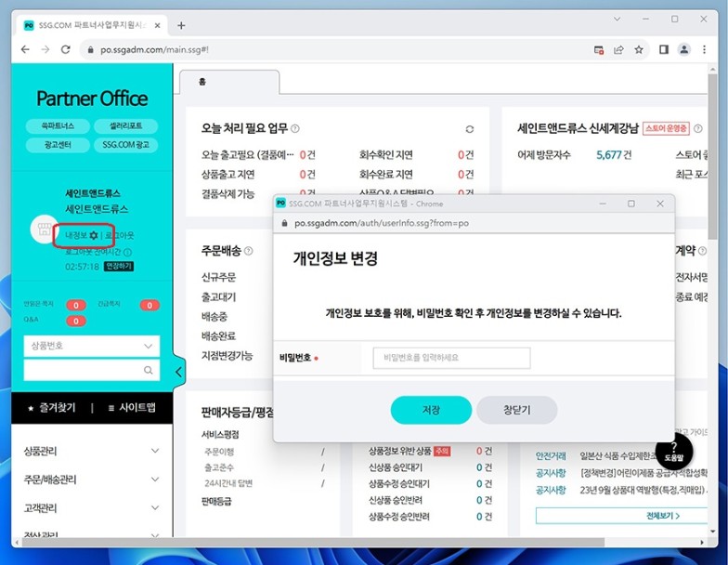Click the 배송완료 row label

tap(219, 336)
